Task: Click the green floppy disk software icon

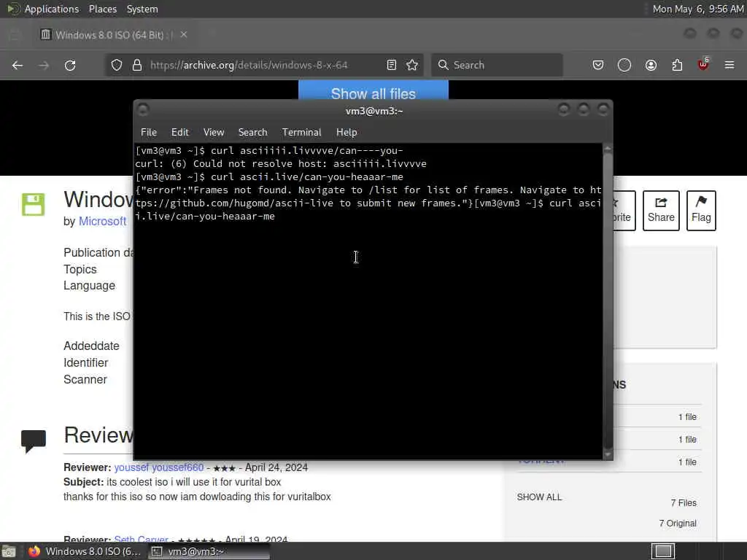Action: tap(33, 204)
